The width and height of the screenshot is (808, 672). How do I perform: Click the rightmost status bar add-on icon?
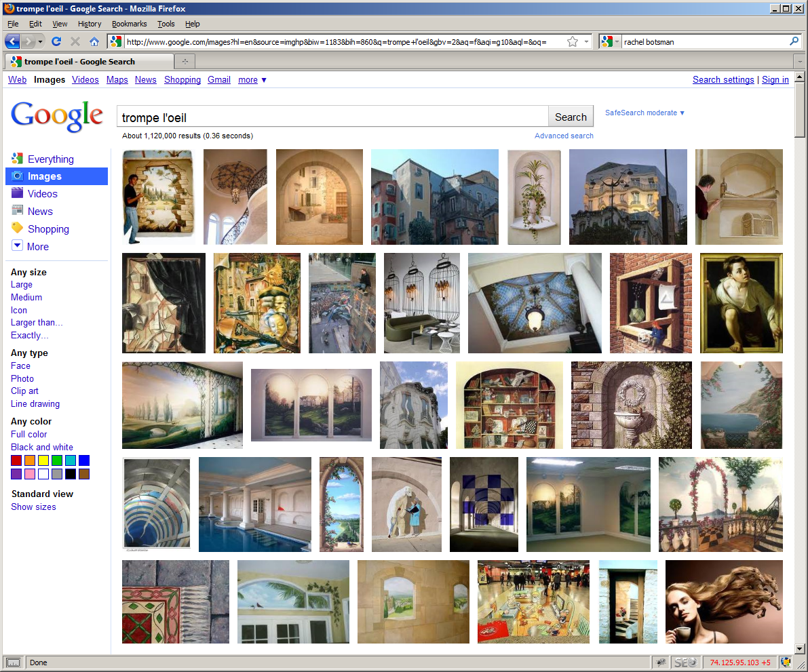pos(786,663)
